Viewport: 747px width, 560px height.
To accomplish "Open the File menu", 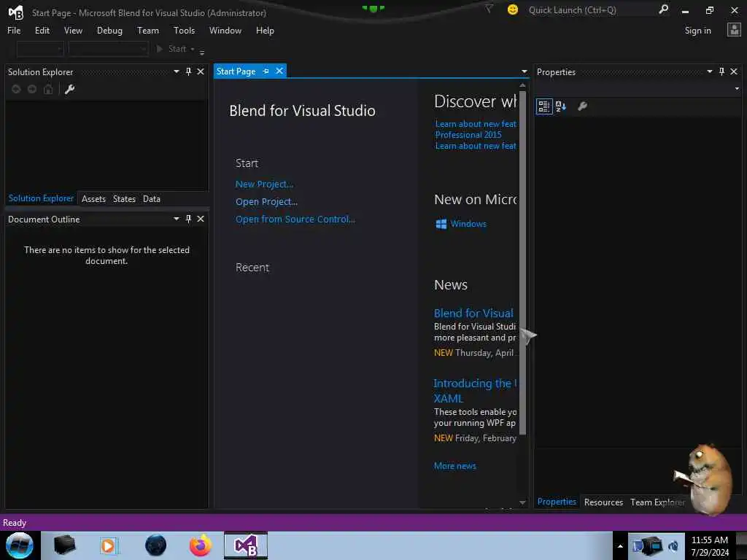I will (x=14, y=31).
